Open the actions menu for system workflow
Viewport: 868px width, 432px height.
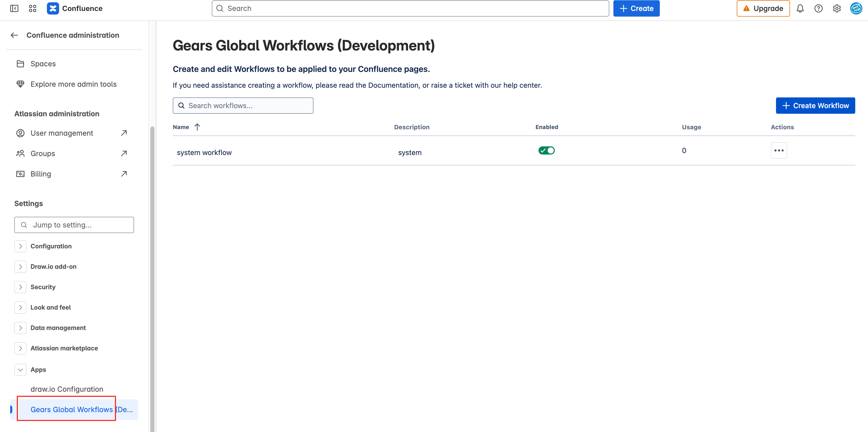point(779,150)
